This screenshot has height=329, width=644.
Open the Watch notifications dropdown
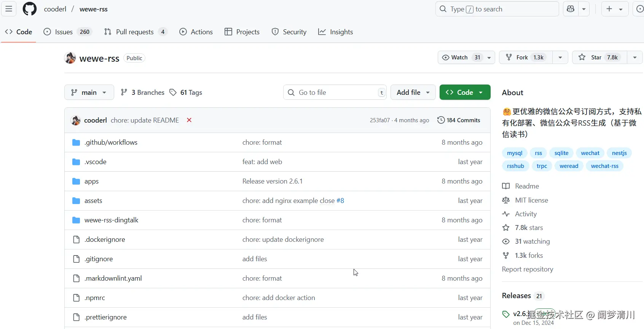coord(466,57)
